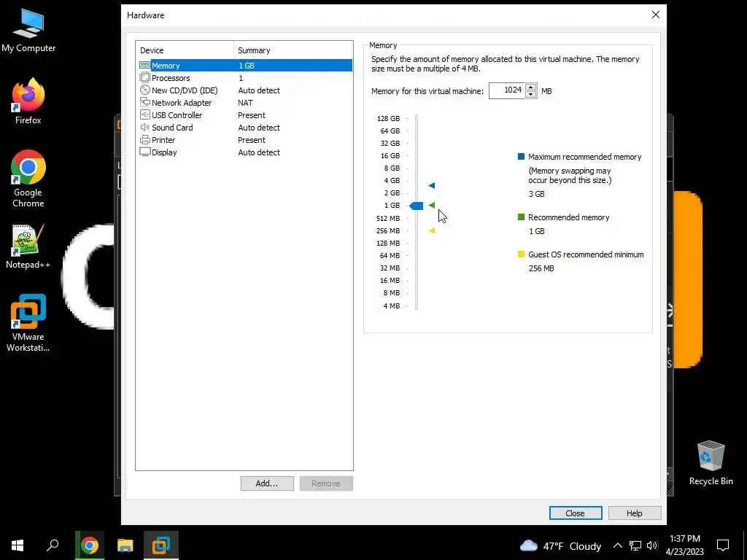Open My Computer desktop icon
This screenshot has height=560, width=747.
tap(28, 31)
